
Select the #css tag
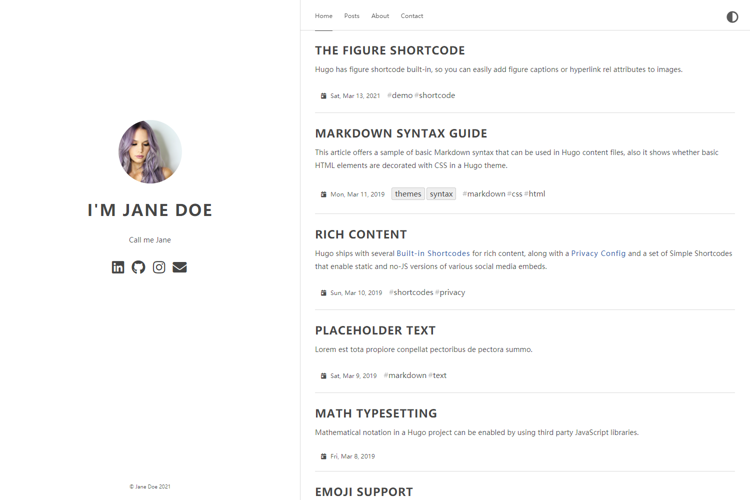coord(515,194)
